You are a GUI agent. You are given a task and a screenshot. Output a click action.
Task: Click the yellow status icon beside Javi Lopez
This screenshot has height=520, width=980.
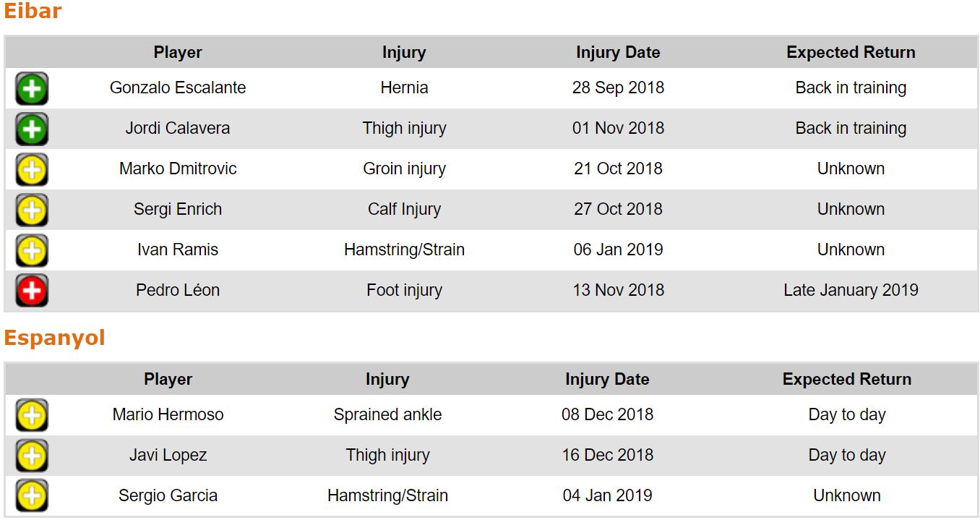tap(32, 456)
